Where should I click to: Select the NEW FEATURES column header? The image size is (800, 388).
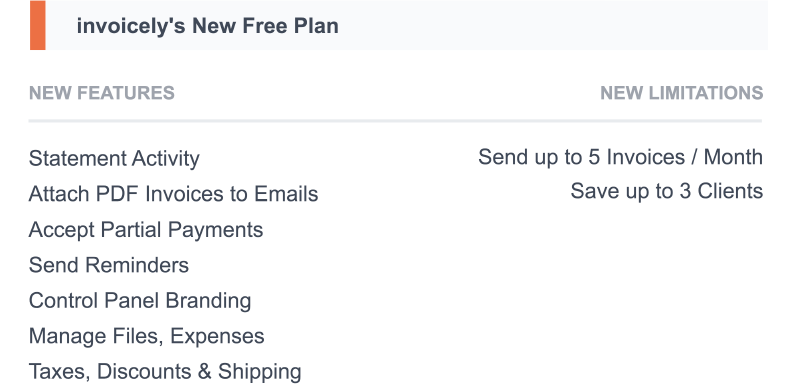pyautogui.click(x=102, y=93)
